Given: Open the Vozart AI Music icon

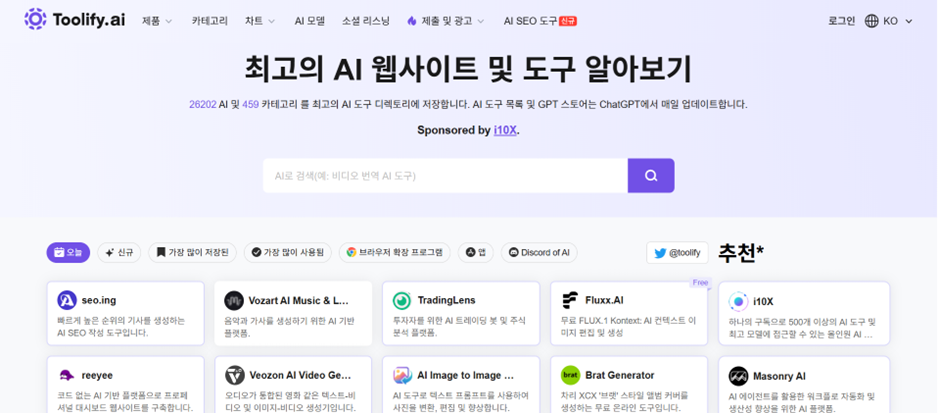Looking at the screenshot, I should (x=234, y=300).
